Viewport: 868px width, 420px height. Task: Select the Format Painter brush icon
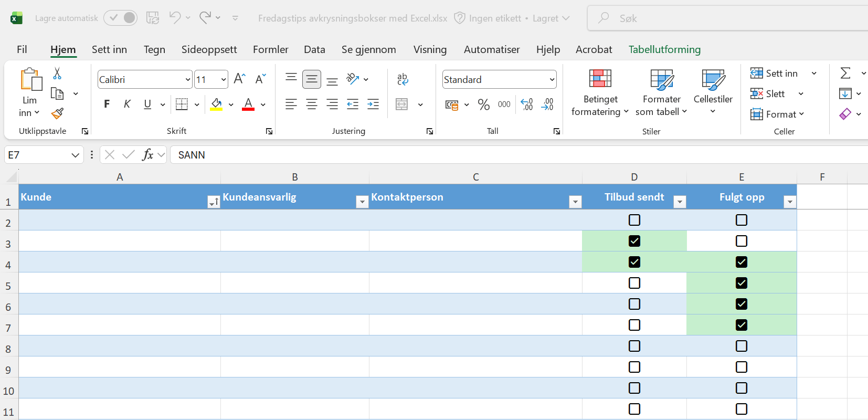pos(57,113)
